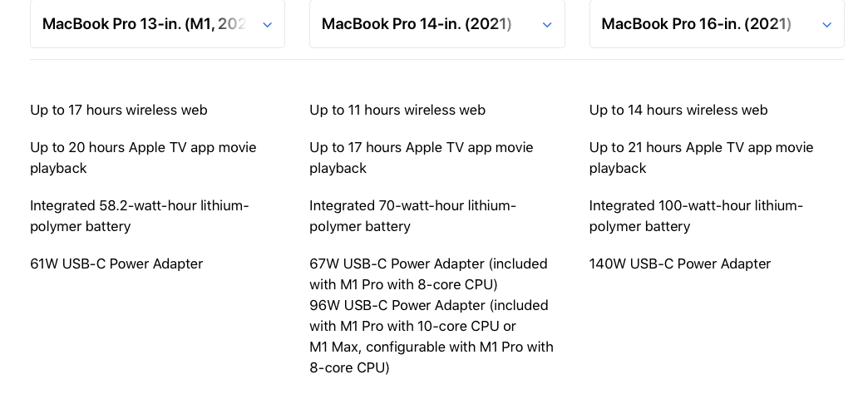Click the "M1 Max, configurable with M1 Pro" line
Image resolution: width=868 pixels, height=404 pixels.
[431, 347]
